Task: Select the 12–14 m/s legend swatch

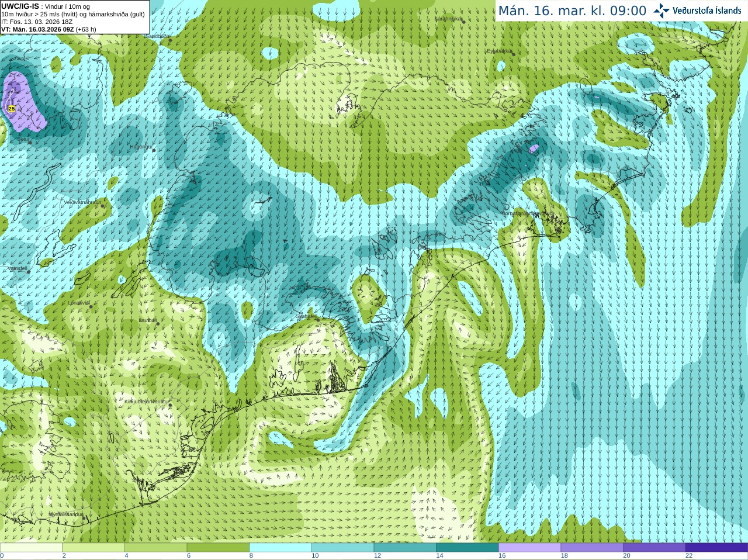Action: tap(405, 548)
